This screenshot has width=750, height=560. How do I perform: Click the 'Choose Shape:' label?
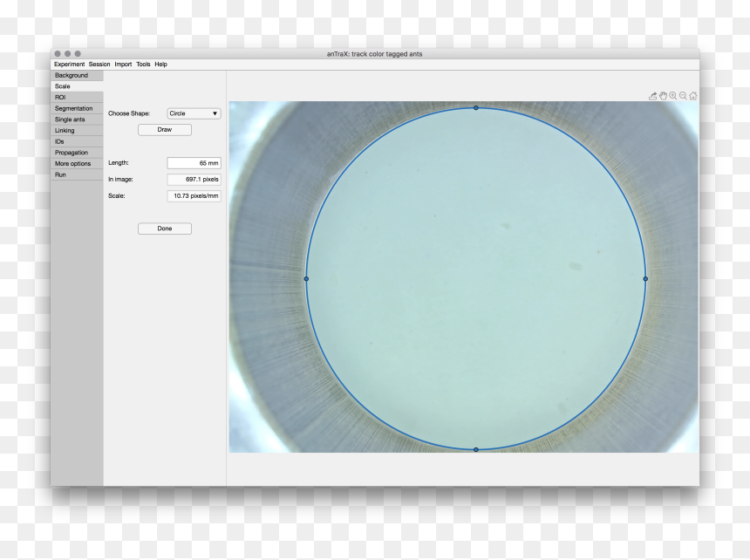129,113
